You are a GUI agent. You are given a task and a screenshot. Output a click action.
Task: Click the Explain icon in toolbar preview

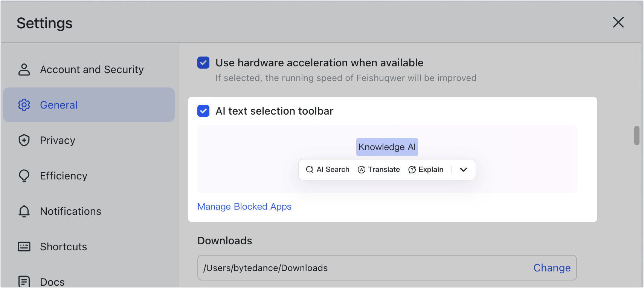tap(412, 170)
